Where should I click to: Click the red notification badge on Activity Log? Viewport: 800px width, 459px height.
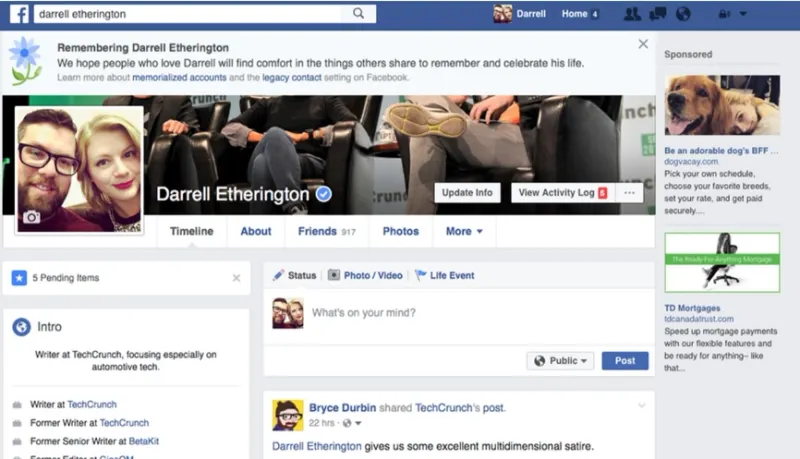click(603, 193)
